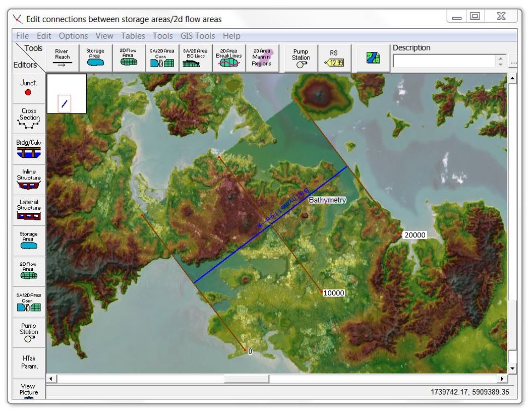The height and width of the screenshot is (417, 532).
Task: Open the RAS Mapper map icon
Action: click(x=373, y=58)
